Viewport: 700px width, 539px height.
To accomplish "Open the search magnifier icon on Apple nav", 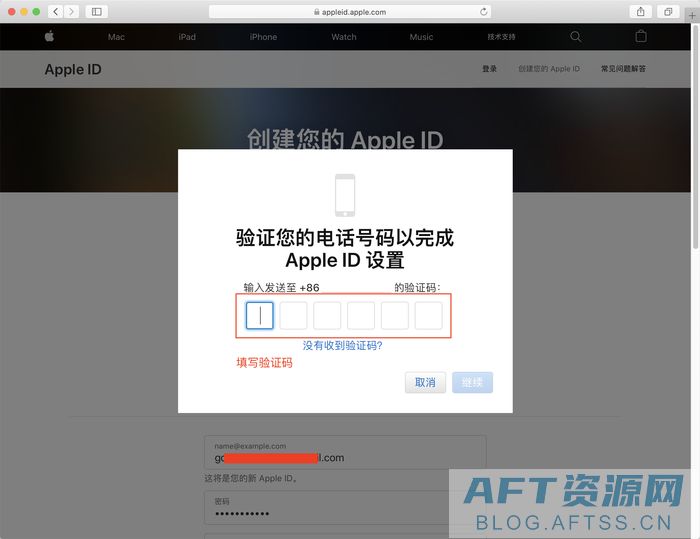I will pyautogui.click(x=575, y=37).
